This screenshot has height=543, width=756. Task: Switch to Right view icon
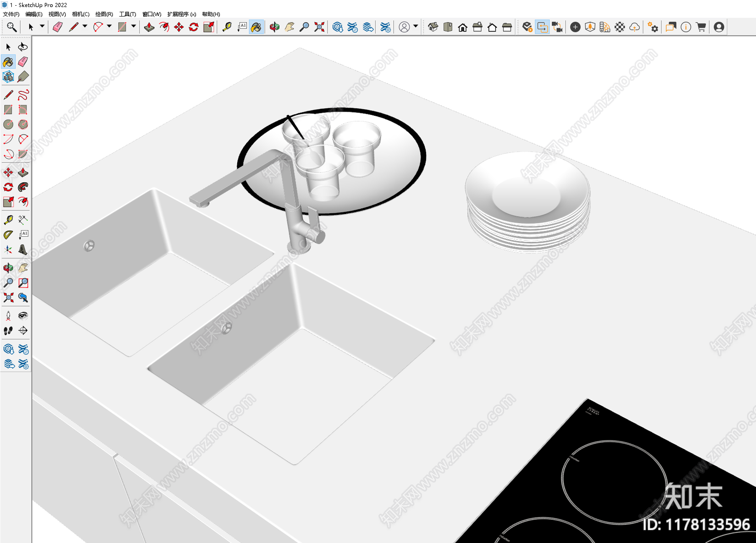pos(477,27)
